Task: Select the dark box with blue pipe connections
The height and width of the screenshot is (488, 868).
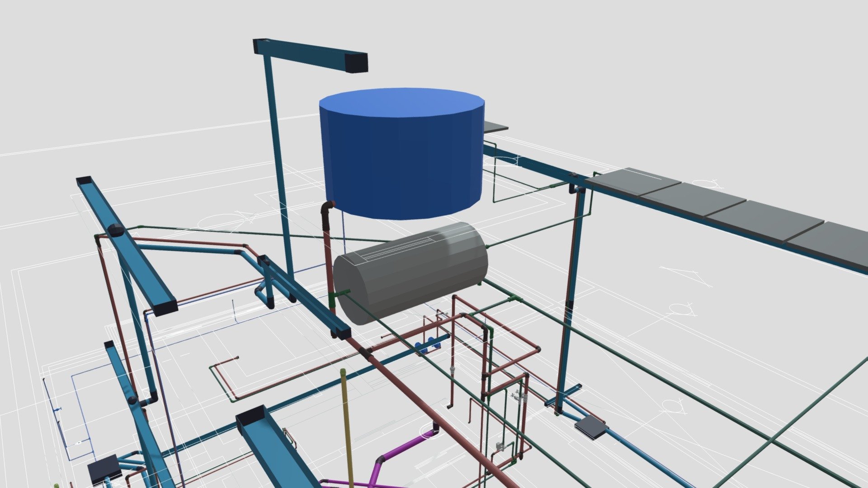Action: pyautogui.click(x=104, y=469)
